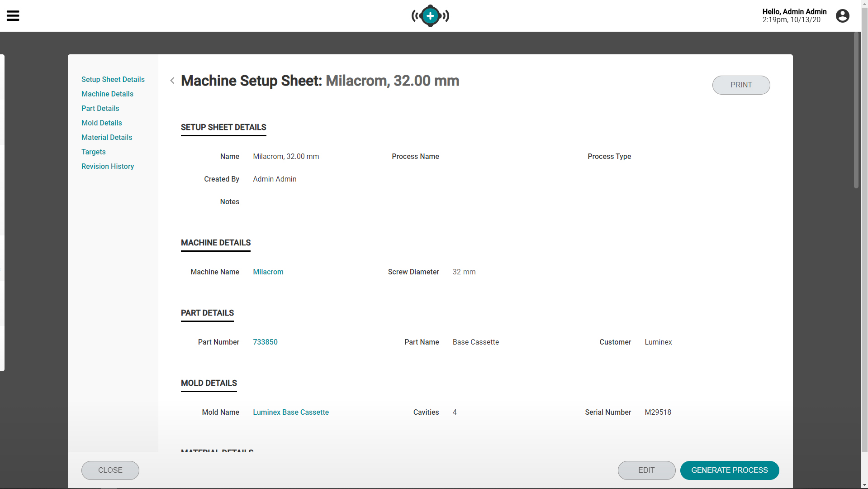Click the 'Process Name' label
This screenshot has height=489, width=868.
(415, 156)
